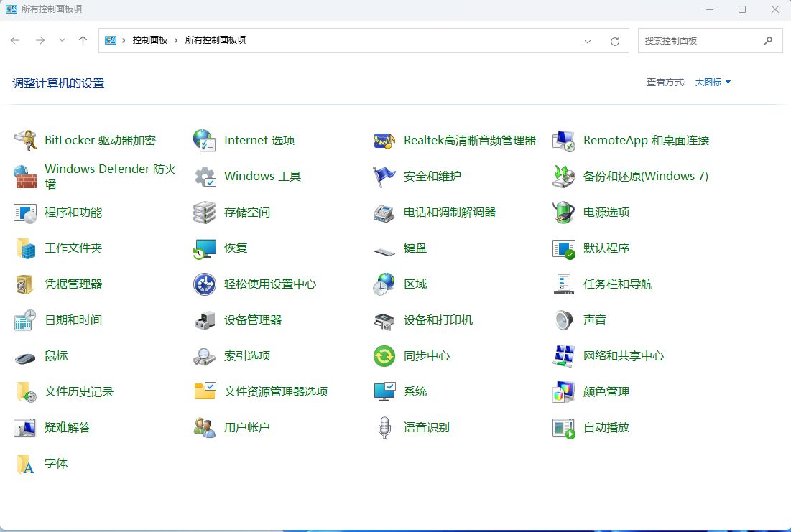Open the 声音 speaker icon

click(x=564, y=319)
